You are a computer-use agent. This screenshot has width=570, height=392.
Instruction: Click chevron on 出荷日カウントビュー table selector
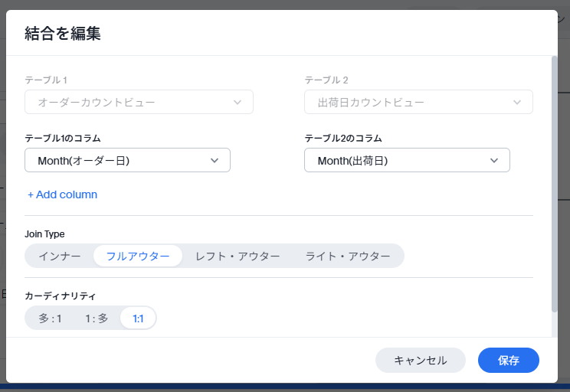click(x=517, y=103)
